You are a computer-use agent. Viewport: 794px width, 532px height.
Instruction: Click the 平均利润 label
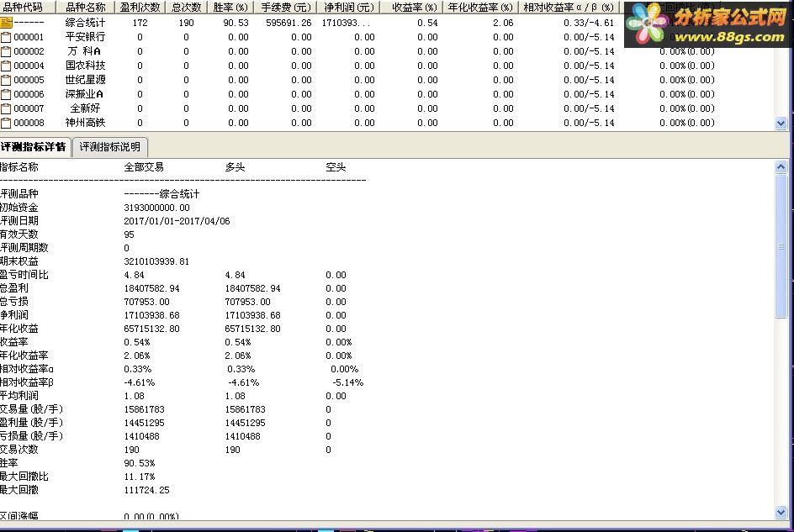point(19,396)
